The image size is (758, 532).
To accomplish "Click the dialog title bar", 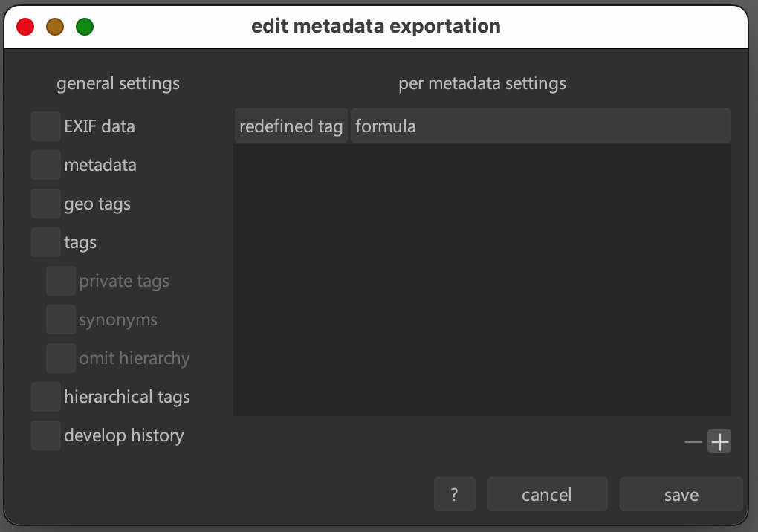I will (x=376, y=26).
